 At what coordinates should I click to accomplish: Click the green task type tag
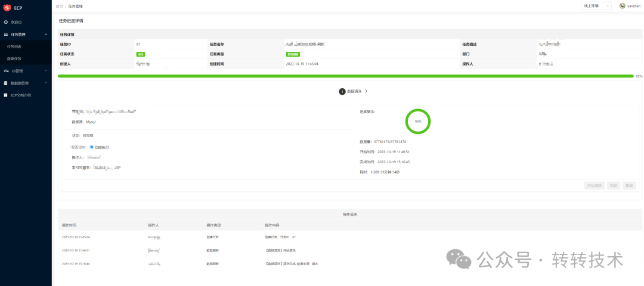tap(293, 54)
